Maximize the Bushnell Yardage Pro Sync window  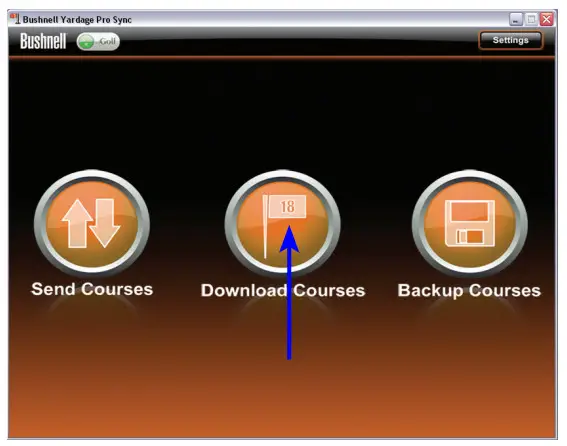click(x=531, y=19)
